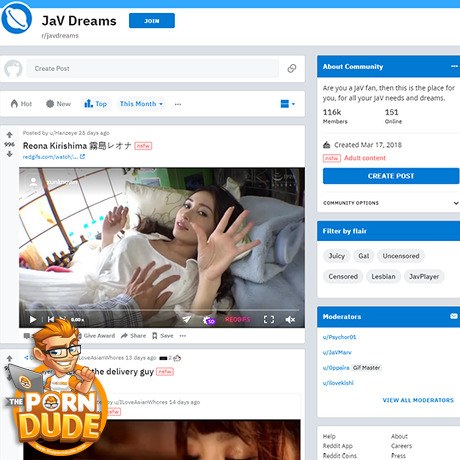Filter by the JavPlayer flair

[x=424, y=277]
